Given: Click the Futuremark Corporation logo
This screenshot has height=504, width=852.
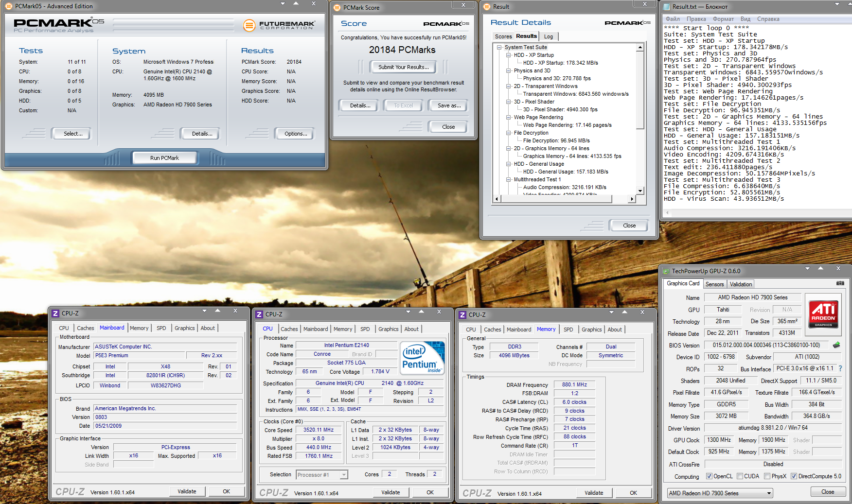Looking at the screenshot, I should tap(279, 25).
